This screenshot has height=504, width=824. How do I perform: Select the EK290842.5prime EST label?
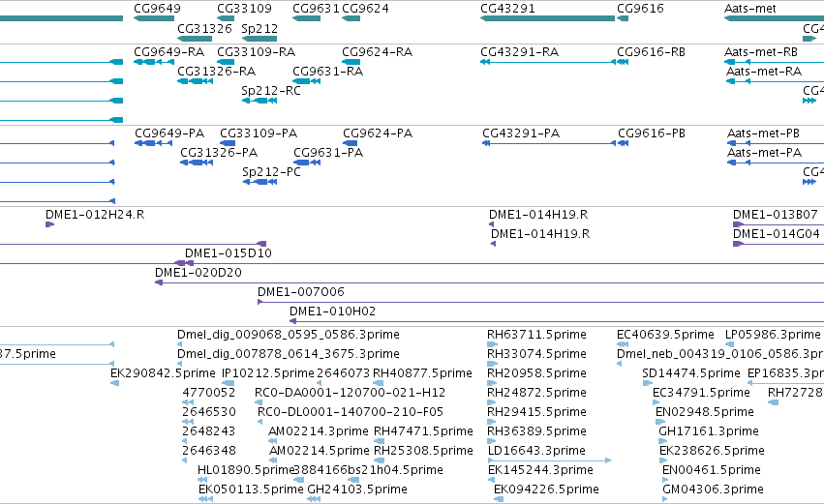(163, 373)
